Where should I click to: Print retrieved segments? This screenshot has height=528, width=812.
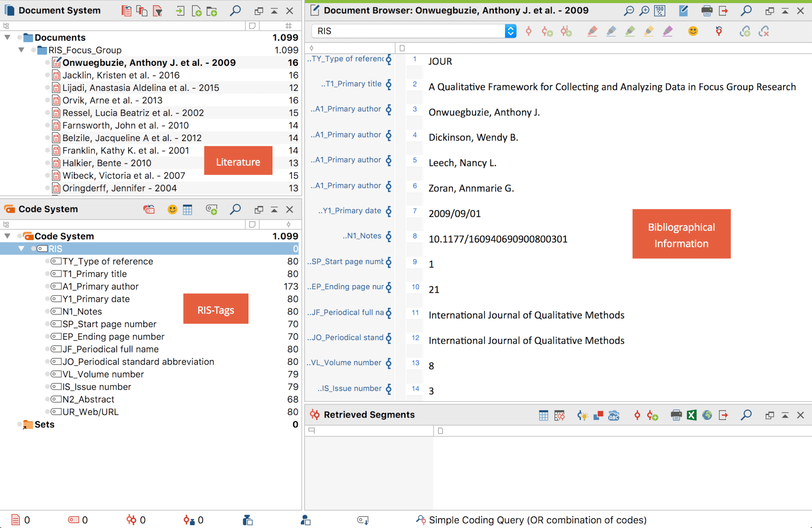tap(676, 415)
